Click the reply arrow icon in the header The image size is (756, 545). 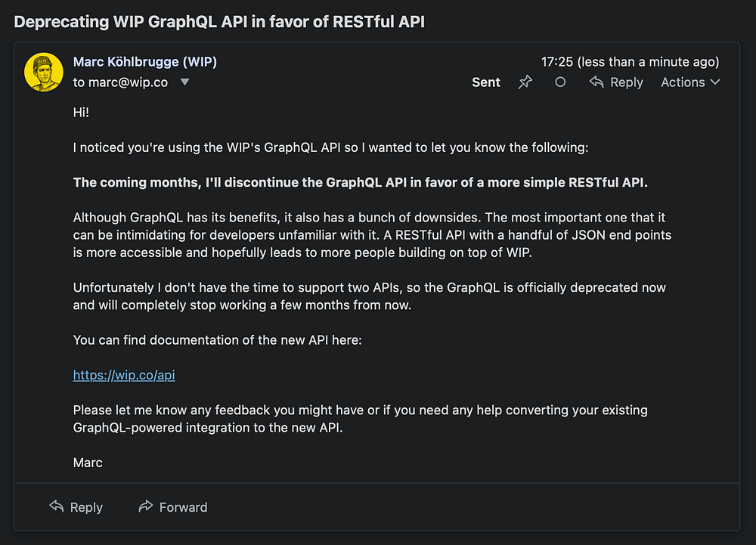(x=596, y=82)
